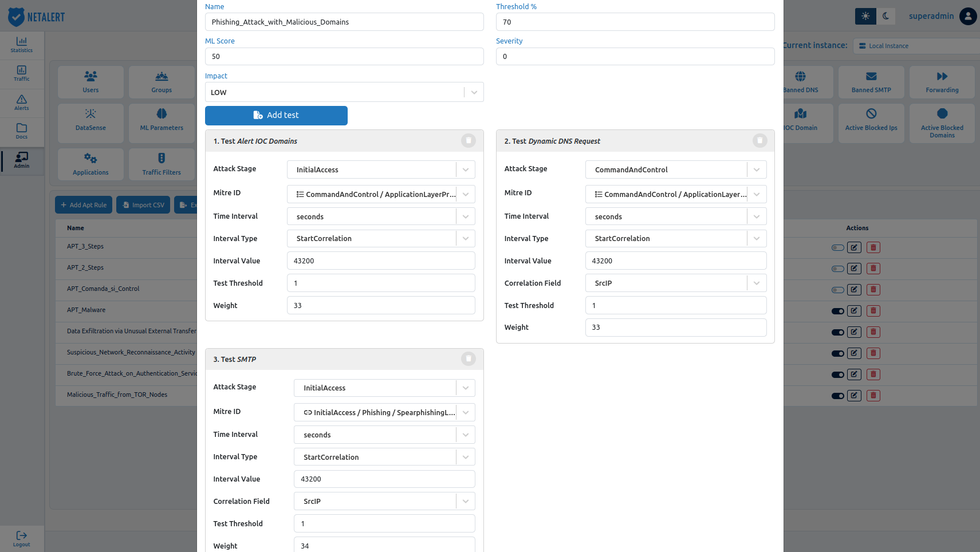
Task: Open the DataSense tile
Action: point(90,123)
